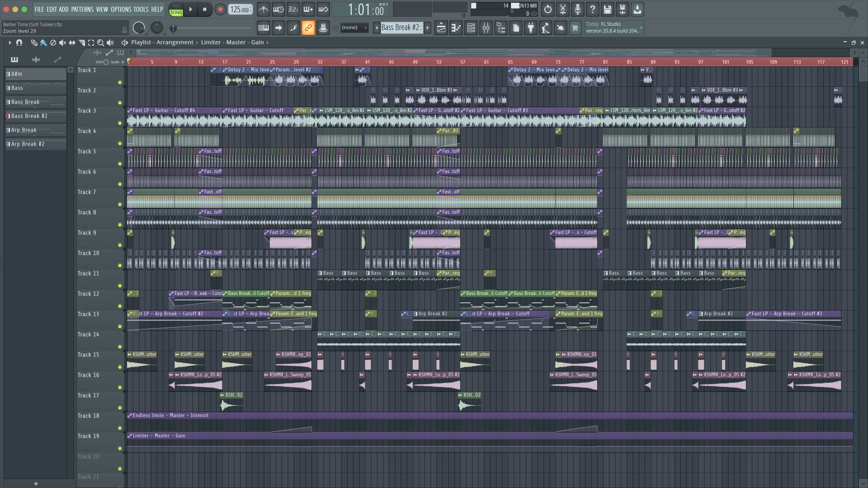Toggle typing keyboard to piano icon

tap(264, 28)
